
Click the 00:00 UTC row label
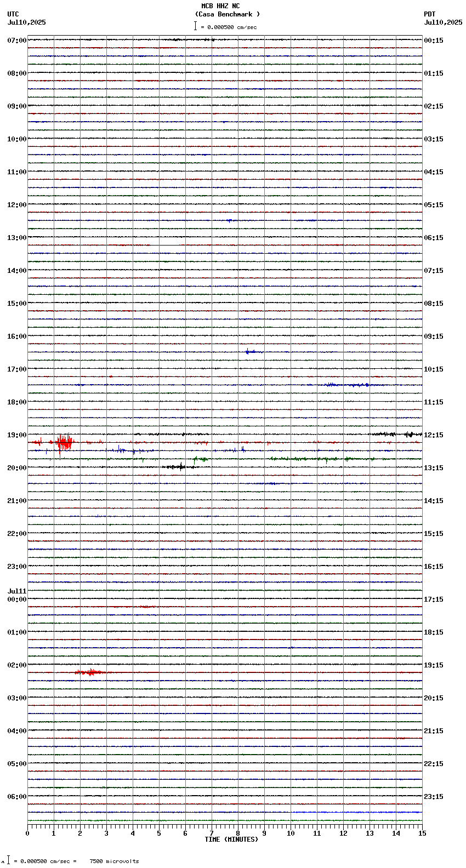coord(17,599)
